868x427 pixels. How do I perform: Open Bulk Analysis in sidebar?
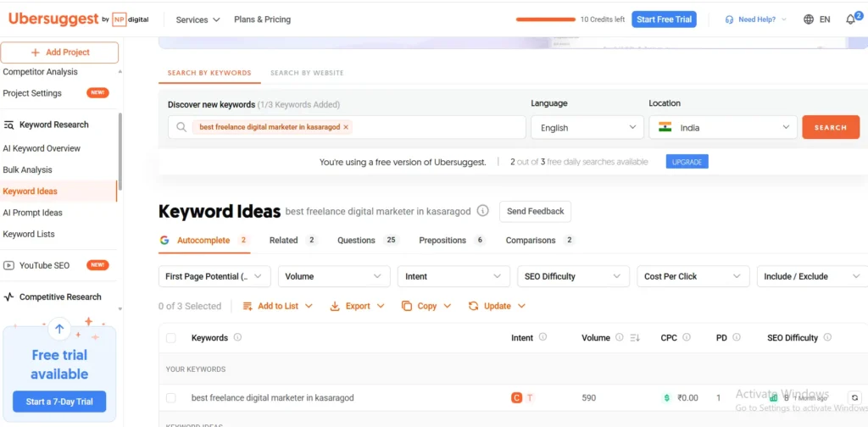tap(27, 169)
